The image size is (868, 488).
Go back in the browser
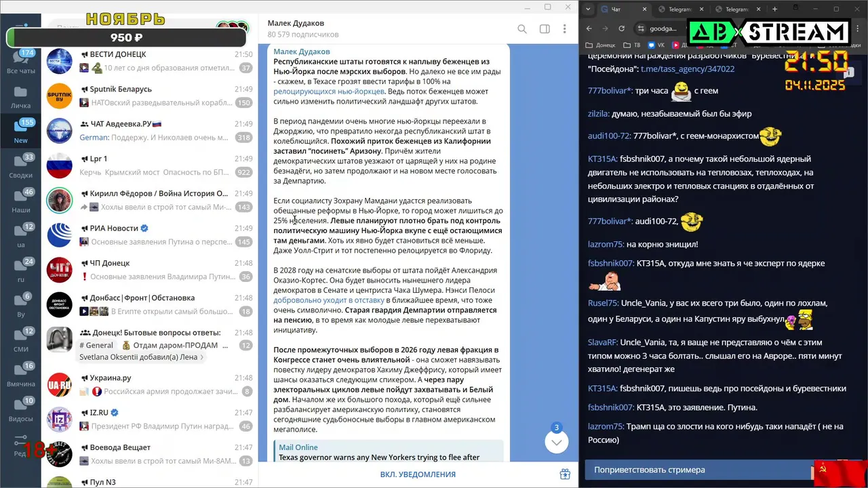click(589, 28)
